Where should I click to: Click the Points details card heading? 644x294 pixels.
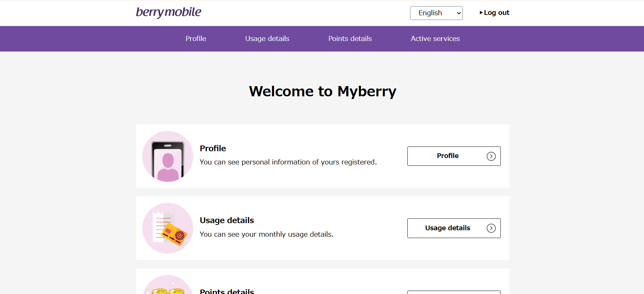[x=227, y=291]
